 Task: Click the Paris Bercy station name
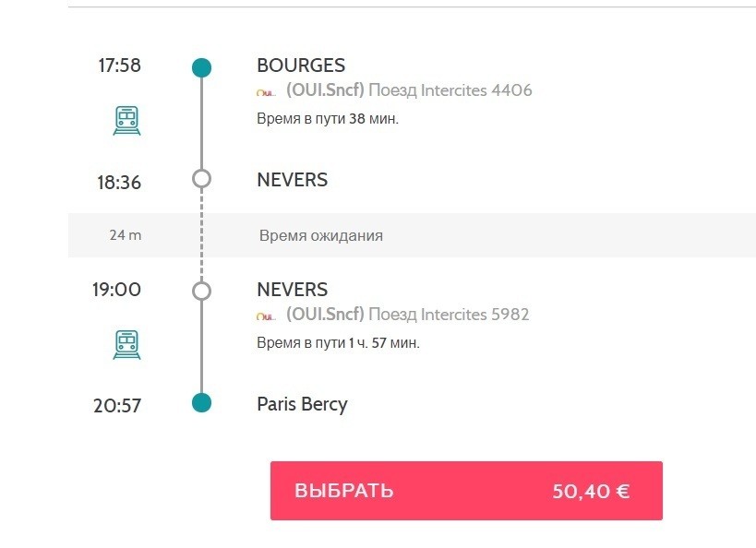(302, 404)
